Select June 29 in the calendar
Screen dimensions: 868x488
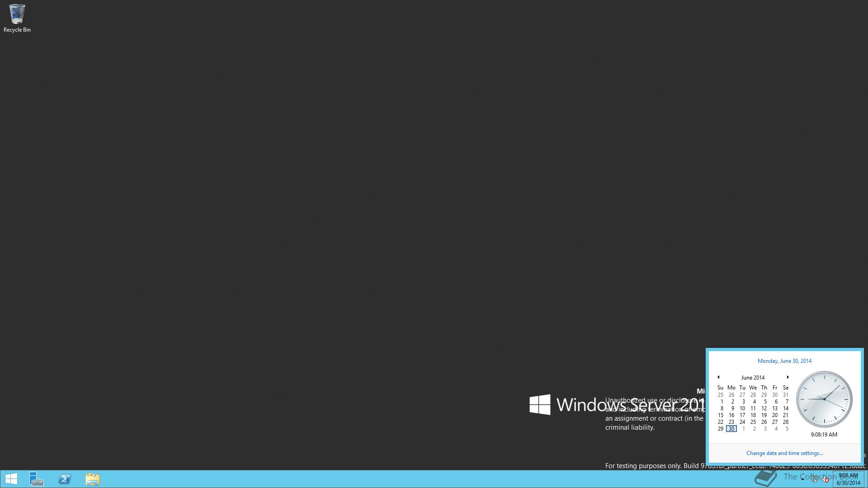(720, 429)
